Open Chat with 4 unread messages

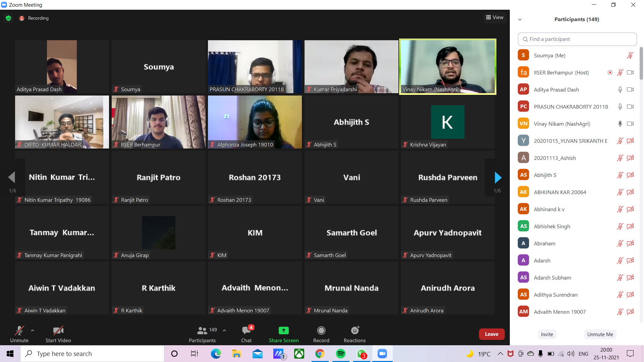coord(247,334)
